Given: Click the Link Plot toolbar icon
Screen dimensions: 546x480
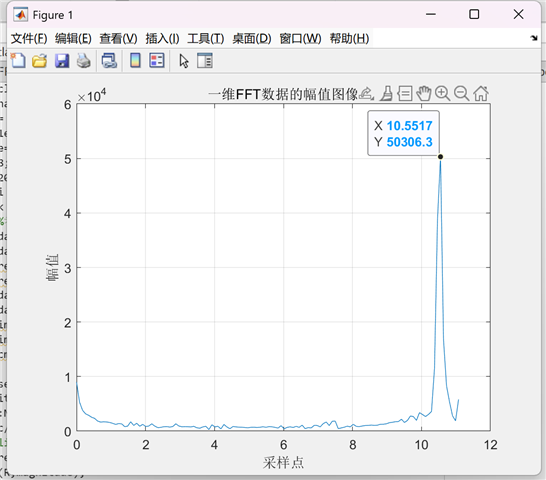Looking at the screenshot, I should tap(109, 61).
